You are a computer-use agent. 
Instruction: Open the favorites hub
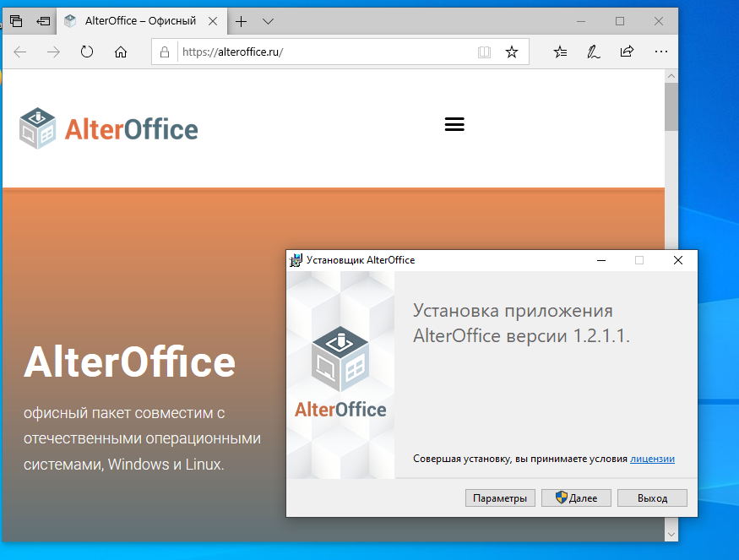[560, 52]
